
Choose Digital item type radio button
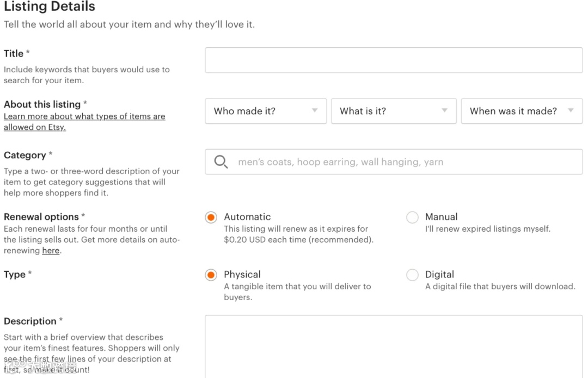coord(413,275)
